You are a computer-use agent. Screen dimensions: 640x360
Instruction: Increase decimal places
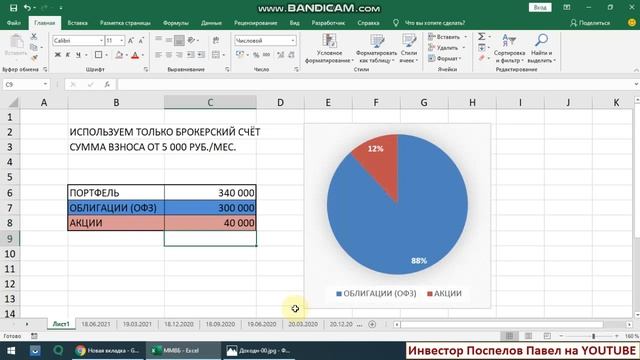280,55
